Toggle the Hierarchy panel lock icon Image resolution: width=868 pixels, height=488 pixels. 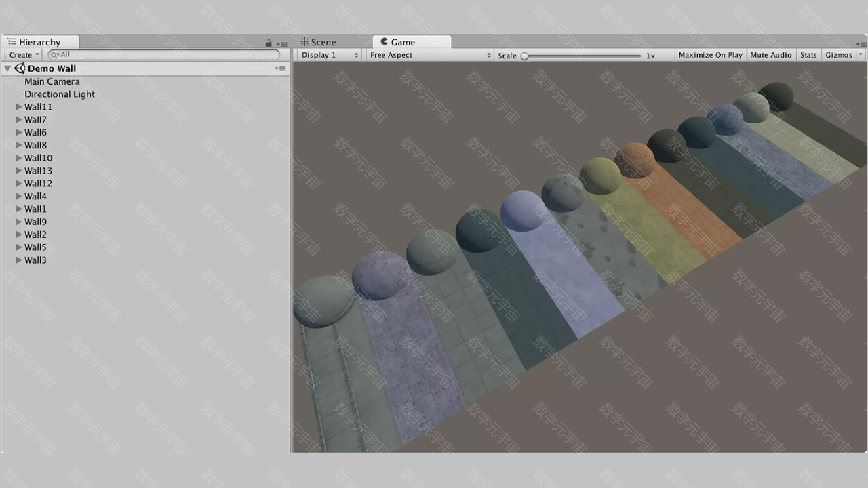coord(269,43)
